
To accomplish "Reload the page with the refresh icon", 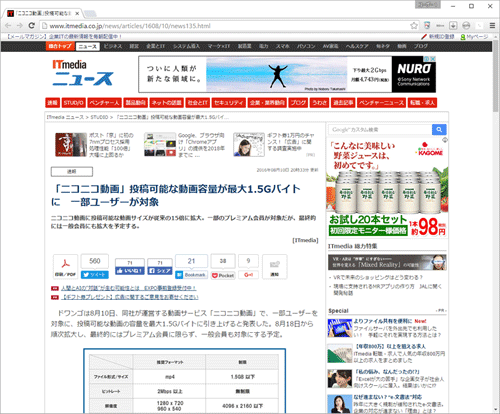I will click(x=32, y=26).
